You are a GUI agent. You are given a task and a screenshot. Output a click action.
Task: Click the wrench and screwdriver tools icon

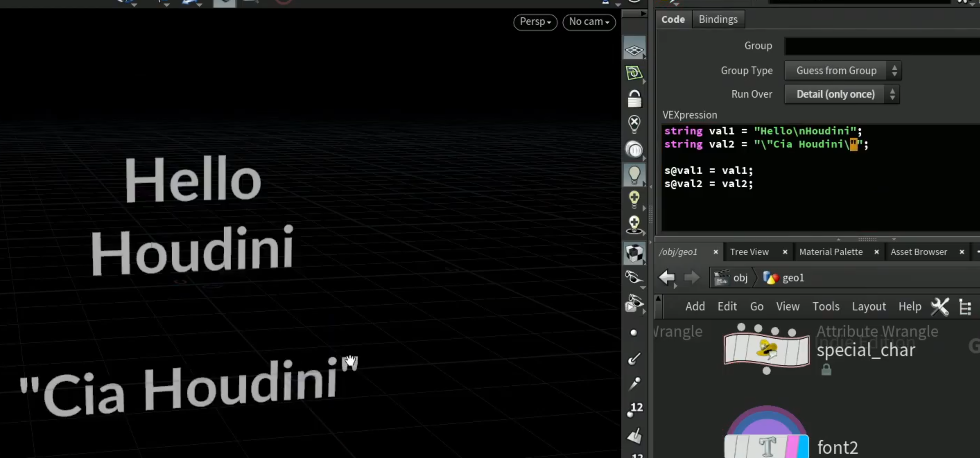940,306
